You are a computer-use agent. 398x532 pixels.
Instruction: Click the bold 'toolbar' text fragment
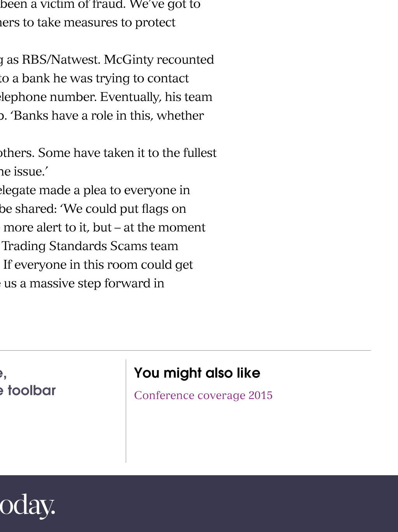(x=32, y=390)
